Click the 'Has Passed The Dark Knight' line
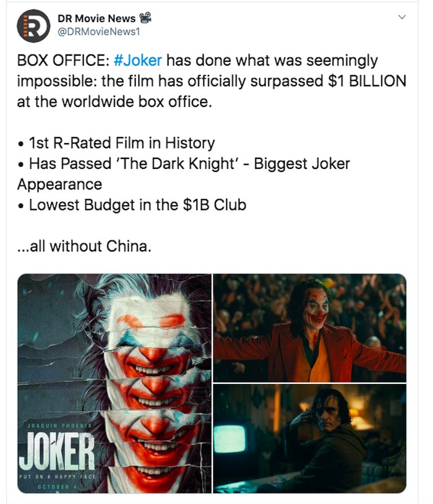 tap(184, 174)
